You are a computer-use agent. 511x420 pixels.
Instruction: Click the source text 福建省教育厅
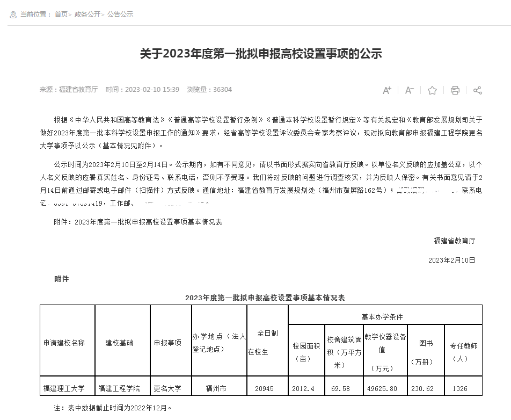pyautogui.click(x=78, y=90)
